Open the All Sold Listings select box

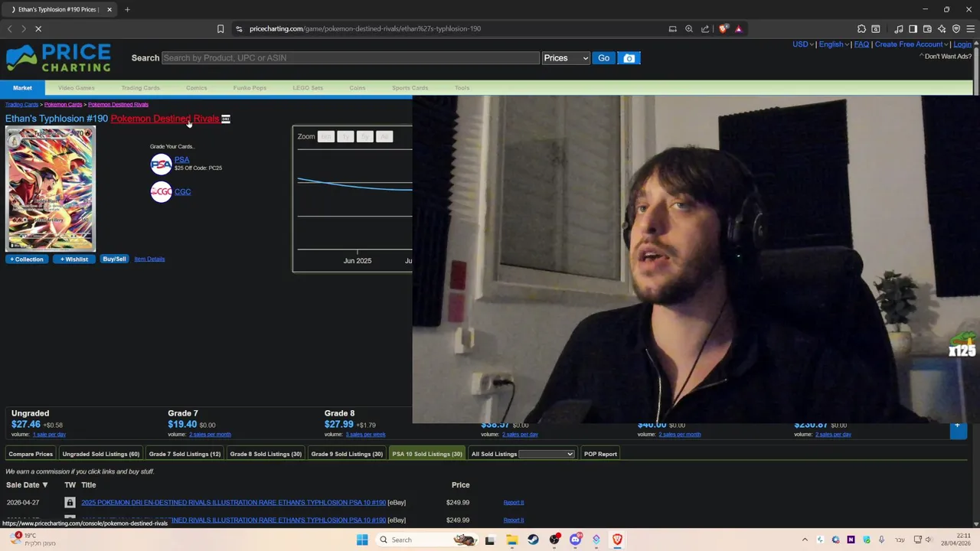click(546, 454)
